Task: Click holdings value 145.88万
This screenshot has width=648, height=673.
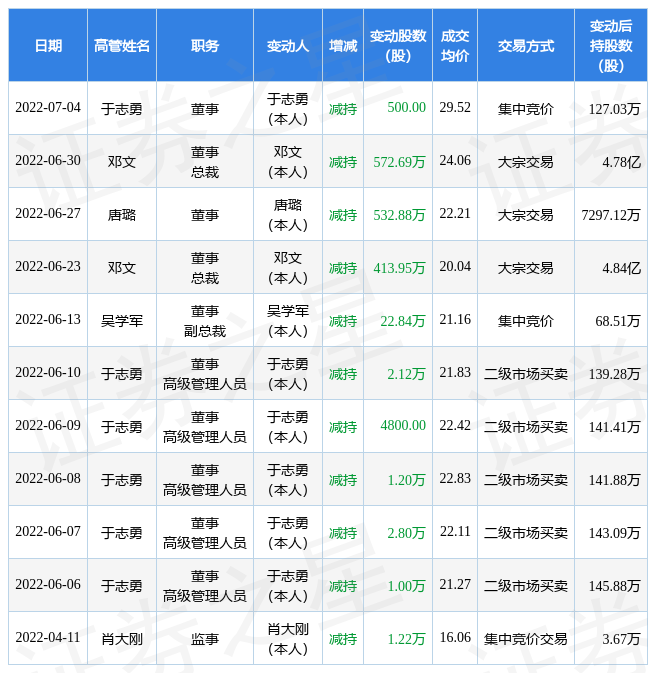Action: [615, 586]
